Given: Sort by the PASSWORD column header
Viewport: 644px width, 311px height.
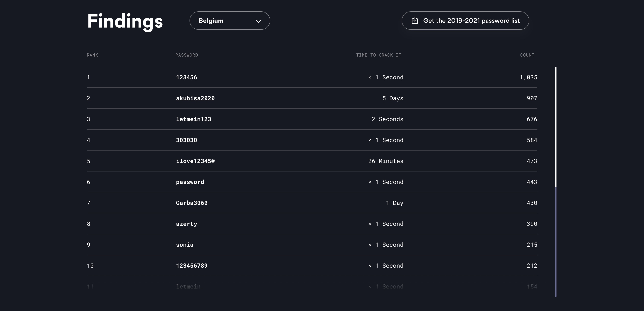Looking at the screenshot, I should tap(186, 55).
